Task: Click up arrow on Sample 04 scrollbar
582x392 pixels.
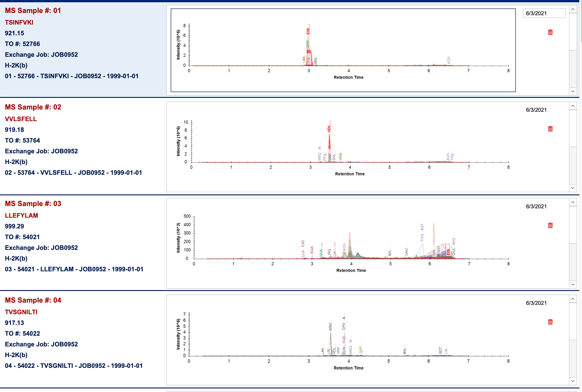Action: (x=573, y=299)
